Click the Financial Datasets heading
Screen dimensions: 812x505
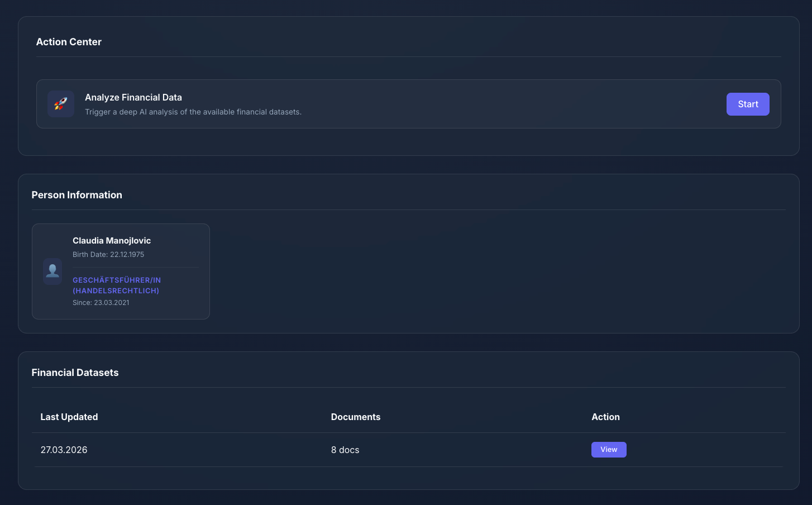pos(75,373)
